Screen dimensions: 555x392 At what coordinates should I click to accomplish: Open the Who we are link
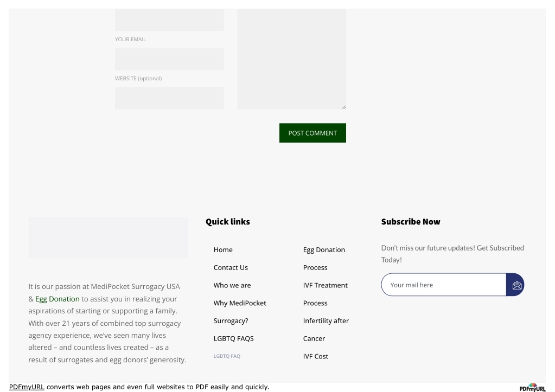[232, 285]
